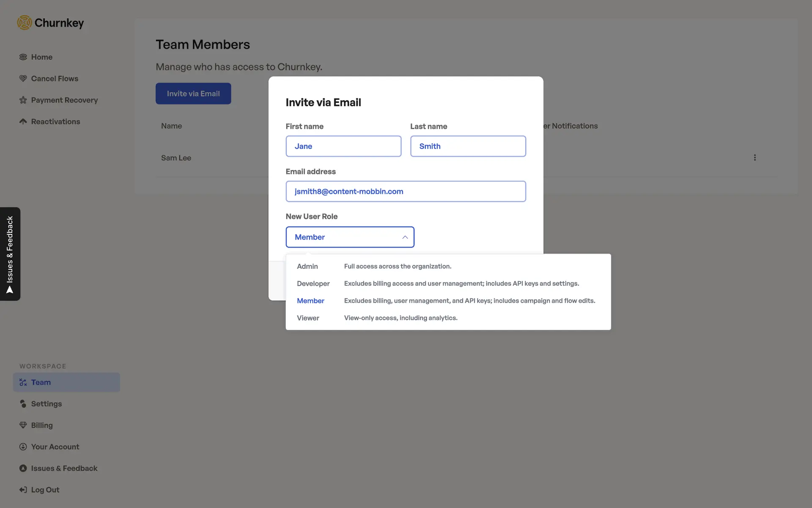The height and width of the screenshot is (508, 812).
Task: Focus the First name input field
Action: pyautogui.click(x=343, y=146)
